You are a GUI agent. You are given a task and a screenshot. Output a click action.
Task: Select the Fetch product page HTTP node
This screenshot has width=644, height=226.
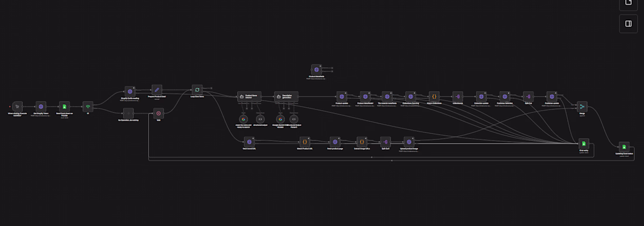pos(335,142)
